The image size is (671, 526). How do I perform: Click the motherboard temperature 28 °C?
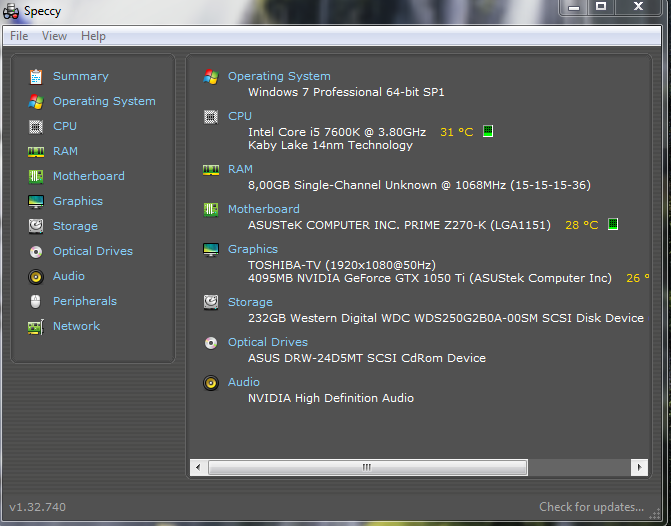(x=582, y=225)
